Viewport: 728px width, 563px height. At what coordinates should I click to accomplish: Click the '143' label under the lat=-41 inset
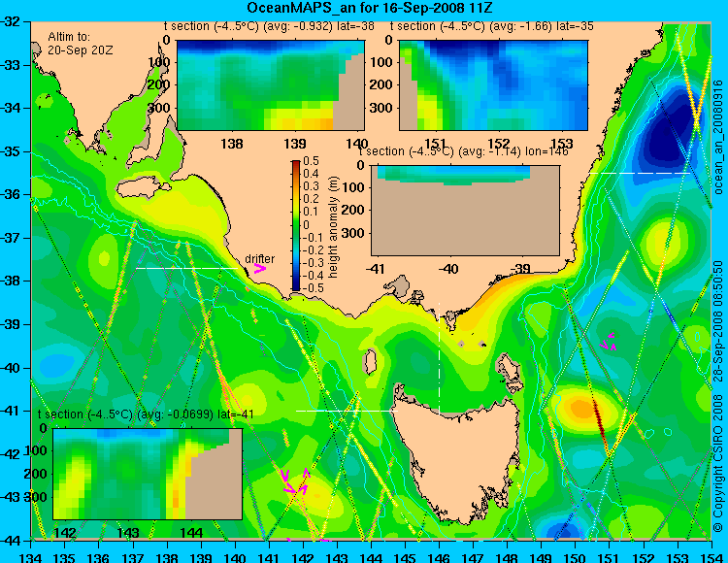[128, 532]
